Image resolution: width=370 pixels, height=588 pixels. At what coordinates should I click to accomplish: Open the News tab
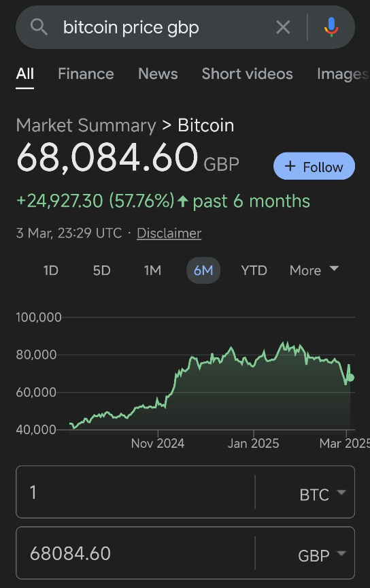(x=158, y=74)
